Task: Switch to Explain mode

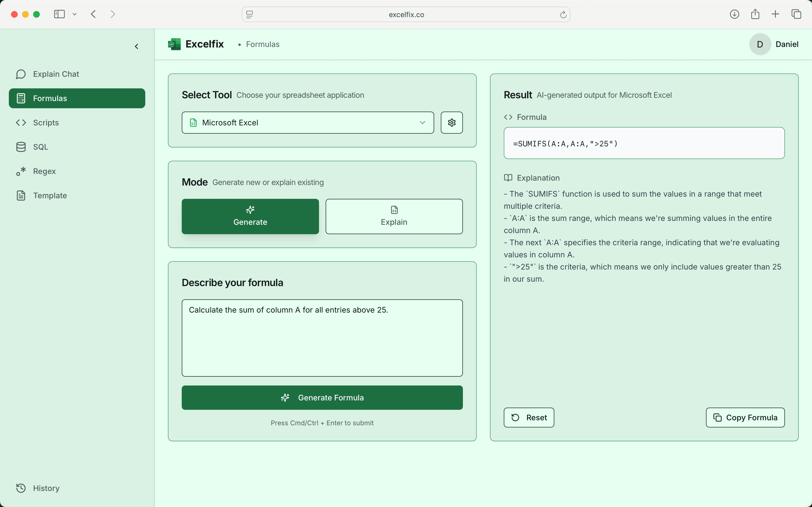Action: (x=394, y=216)
